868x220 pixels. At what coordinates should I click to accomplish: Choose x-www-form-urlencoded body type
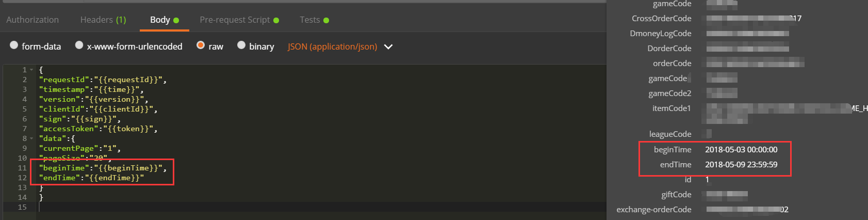coord(79,45)
